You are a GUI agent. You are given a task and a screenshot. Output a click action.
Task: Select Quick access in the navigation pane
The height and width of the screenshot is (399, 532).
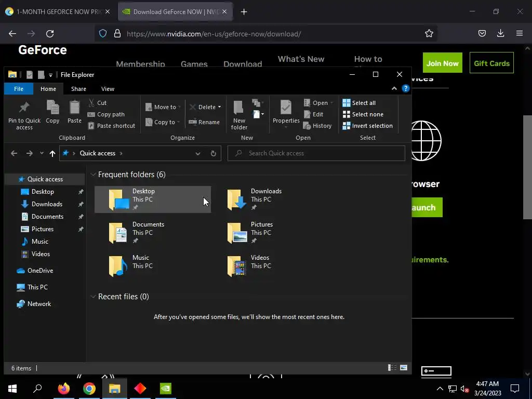(x=45, y=179)
